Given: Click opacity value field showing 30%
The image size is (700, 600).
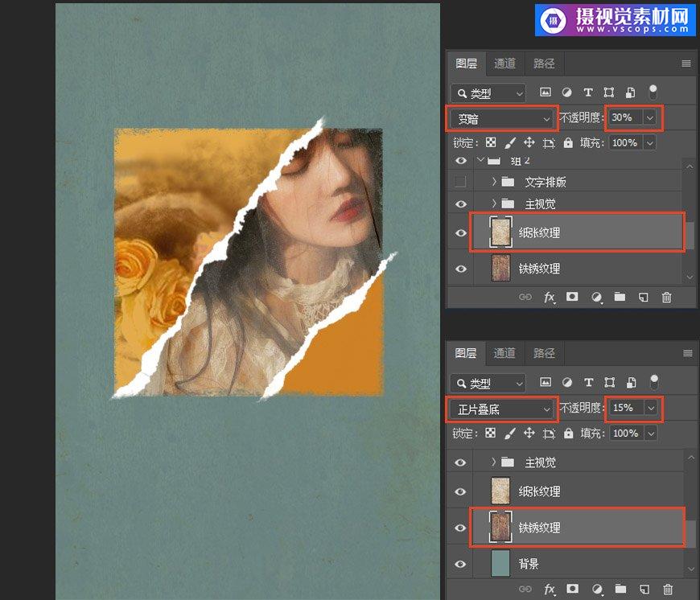Looking at the screenshot, I should pos(626,117).
